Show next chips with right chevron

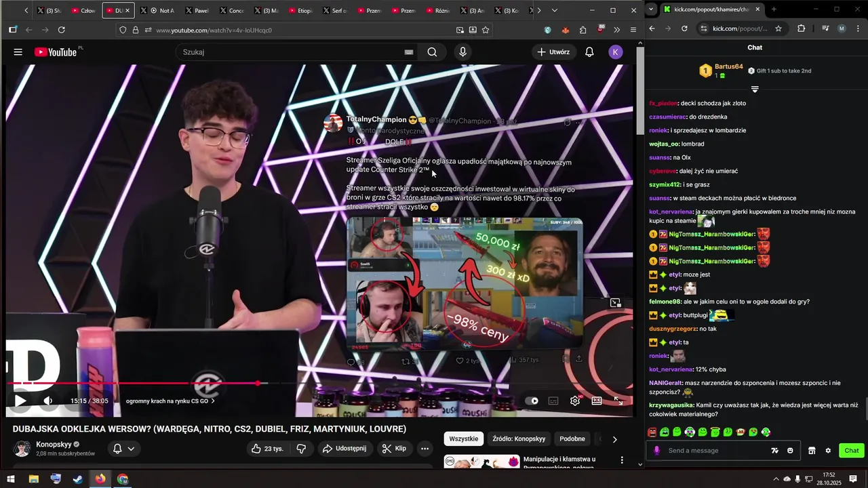[615, 439]
